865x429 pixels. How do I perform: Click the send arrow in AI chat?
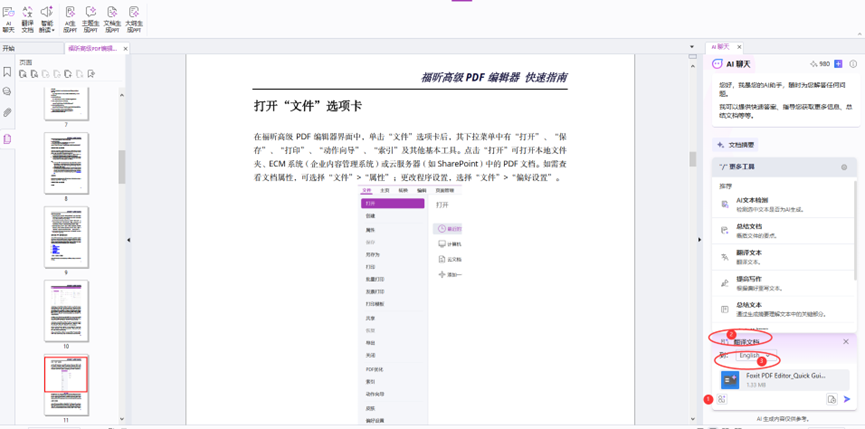pyautogui.click(x=847, y=399)
